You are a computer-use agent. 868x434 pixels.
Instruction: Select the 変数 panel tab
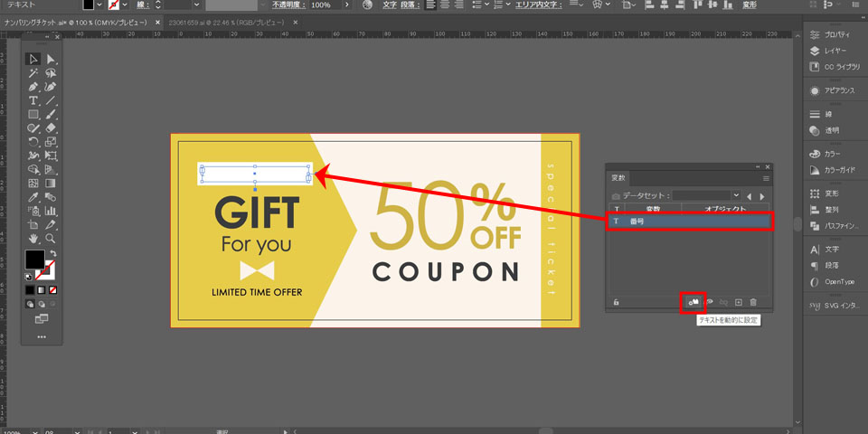pos(618,178)
